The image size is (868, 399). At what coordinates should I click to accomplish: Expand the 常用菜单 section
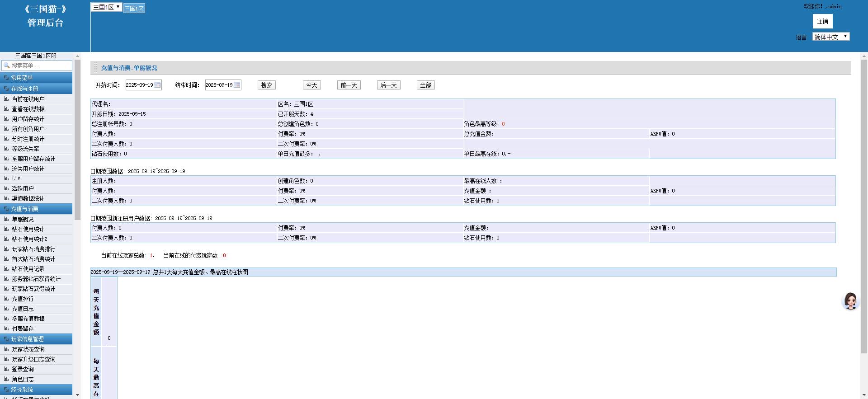36,78
